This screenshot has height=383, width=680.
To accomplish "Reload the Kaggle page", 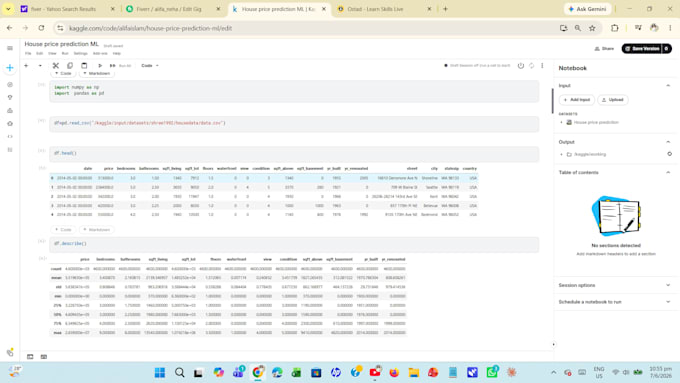I will (x=41, y=28).
